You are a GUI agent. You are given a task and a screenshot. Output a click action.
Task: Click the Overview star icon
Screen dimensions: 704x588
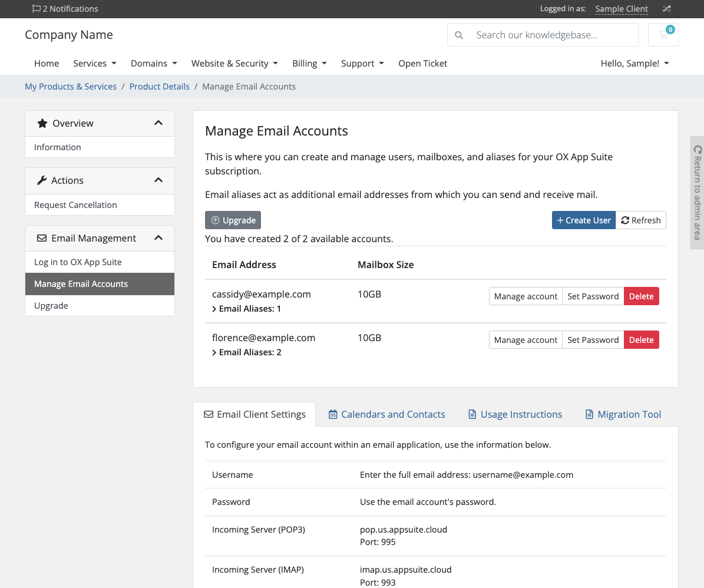coord(42,124)
